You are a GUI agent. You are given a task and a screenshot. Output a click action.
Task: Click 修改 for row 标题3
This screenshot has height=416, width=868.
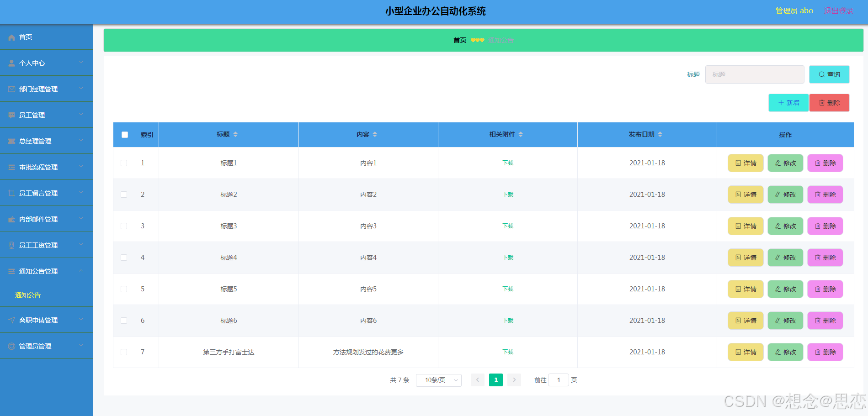click(x=785, y=226)
